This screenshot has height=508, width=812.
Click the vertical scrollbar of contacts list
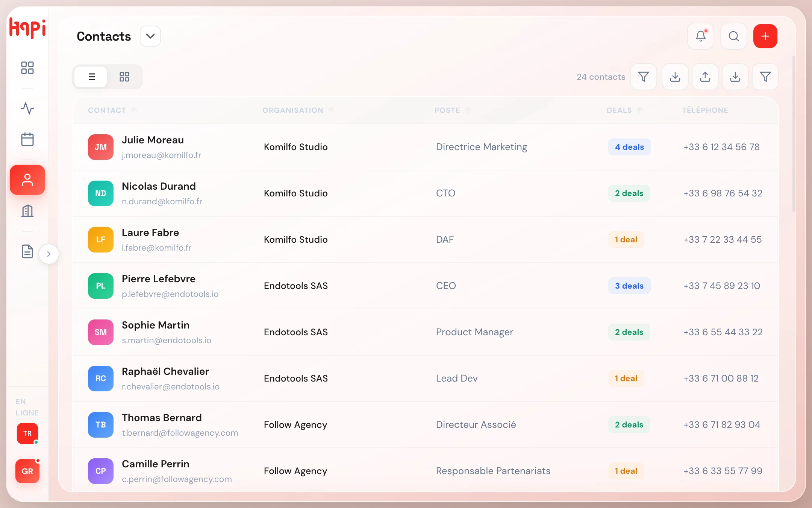tap(794, 134)
